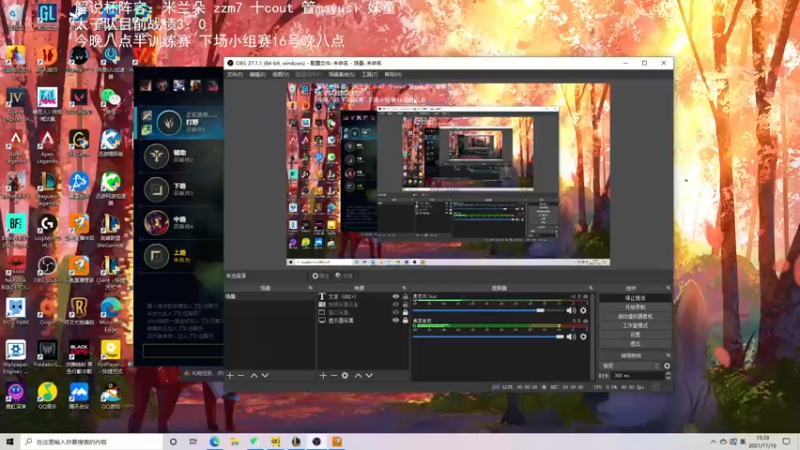800x450 pixels.
Task: Open the Black Ops desktop shortcut
Action: tap(79, 354)
